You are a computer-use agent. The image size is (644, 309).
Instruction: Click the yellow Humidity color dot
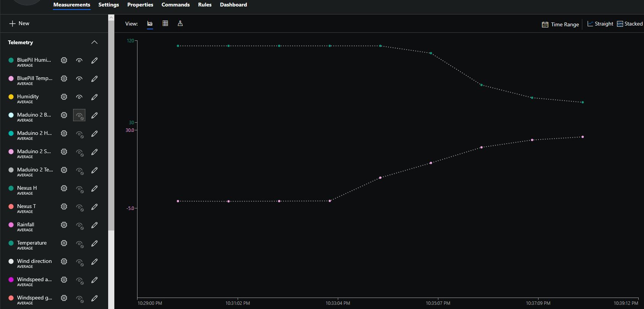[x=11, y=97]
